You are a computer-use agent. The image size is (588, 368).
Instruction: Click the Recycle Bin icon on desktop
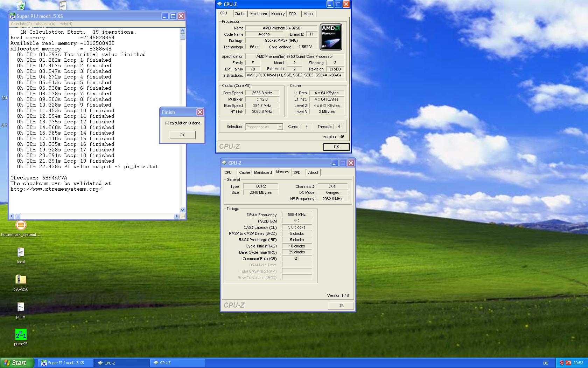coord(21,5)
